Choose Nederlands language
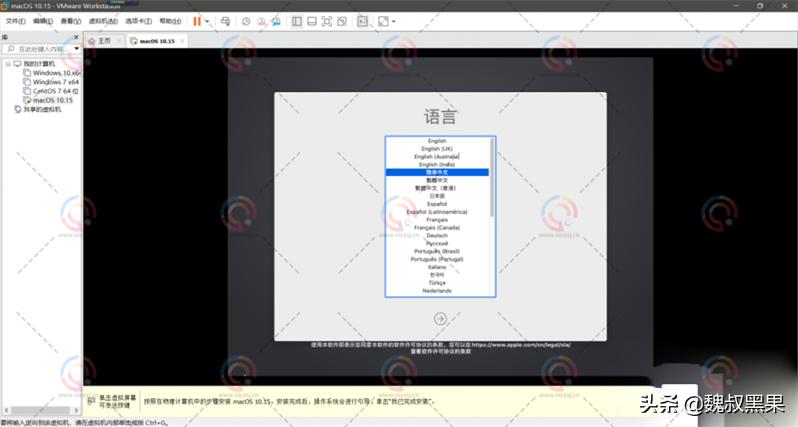798x427 pixels. pyautogui.click(x=437, y=291)
